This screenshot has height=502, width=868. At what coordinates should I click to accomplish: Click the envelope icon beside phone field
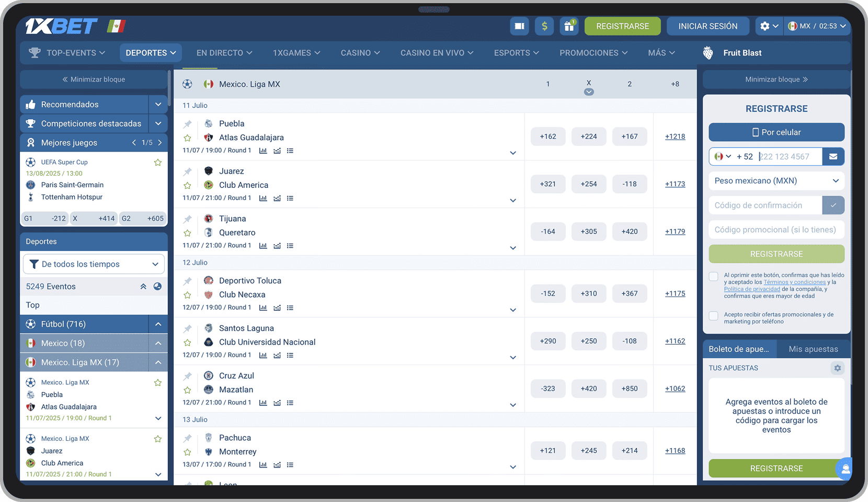pyautogui.click(x=833, y=156)
